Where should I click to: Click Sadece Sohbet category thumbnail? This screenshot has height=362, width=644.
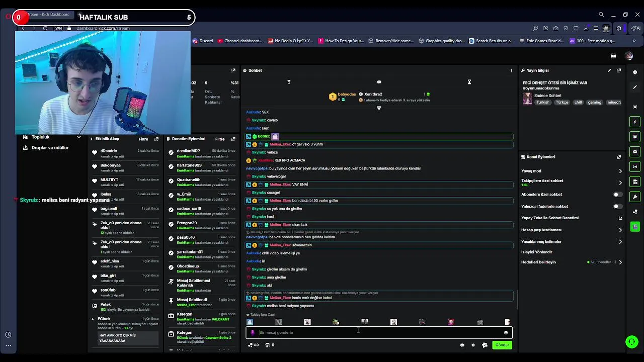pos(527,99)
